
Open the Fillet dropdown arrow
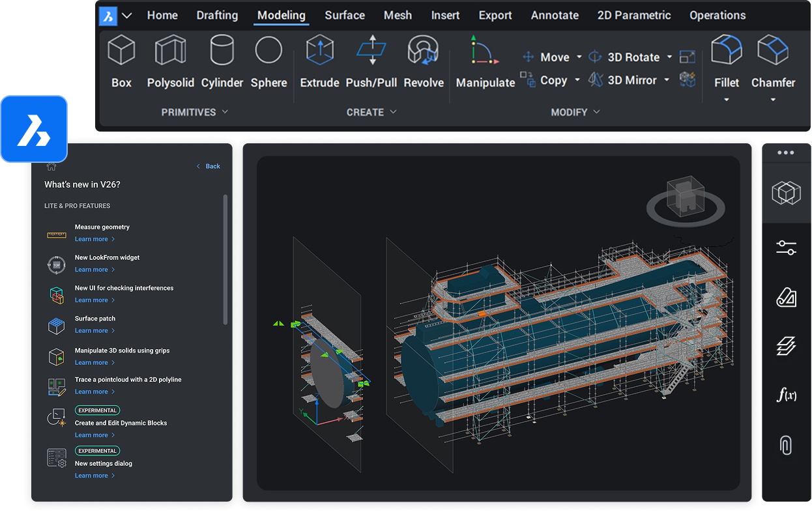click(726, 100)
